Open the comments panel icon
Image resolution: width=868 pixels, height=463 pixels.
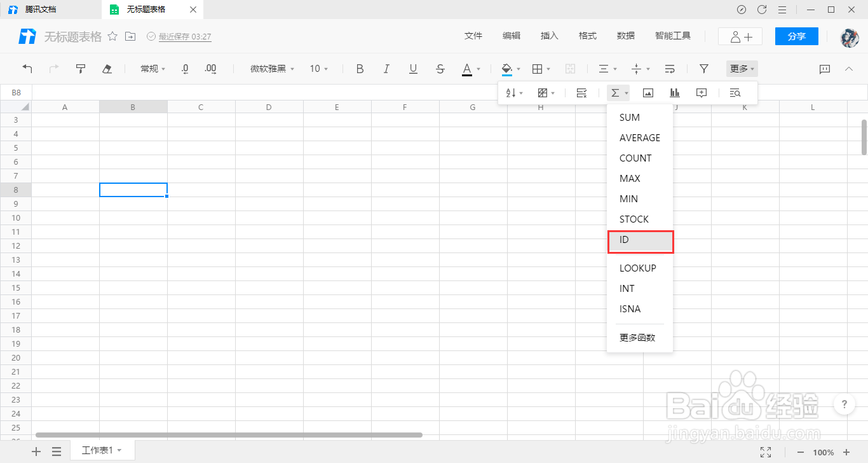pos(825,69)
